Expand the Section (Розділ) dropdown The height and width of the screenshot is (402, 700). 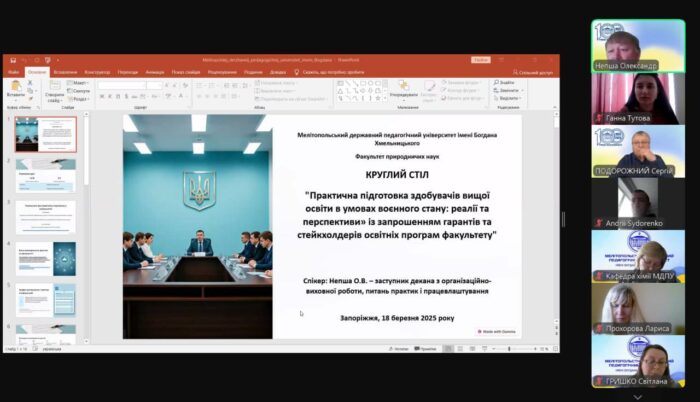(x=80, y=98)
